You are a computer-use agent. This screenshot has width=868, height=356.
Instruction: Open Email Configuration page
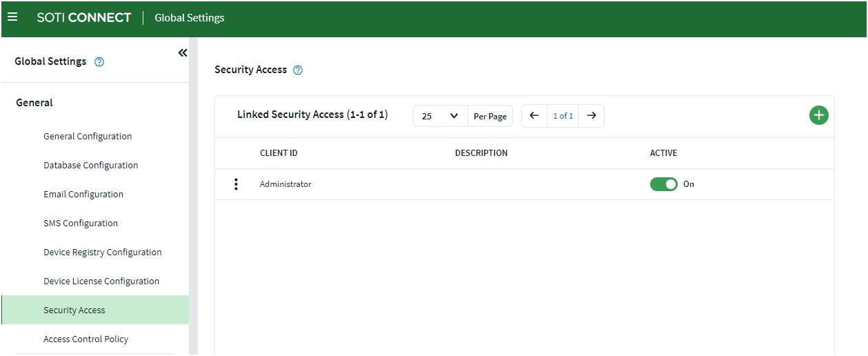coord(83,195)
